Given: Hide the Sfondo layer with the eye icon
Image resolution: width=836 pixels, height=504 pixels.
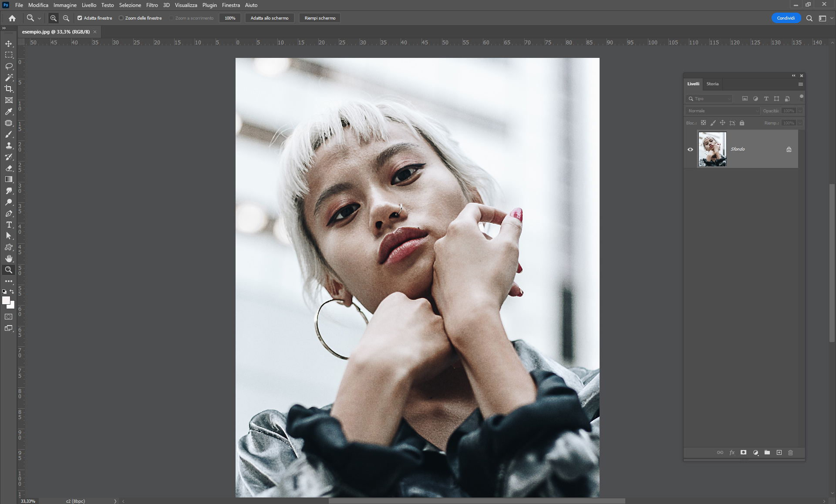Looking at the screenshot, I should (x=690, y=149).
